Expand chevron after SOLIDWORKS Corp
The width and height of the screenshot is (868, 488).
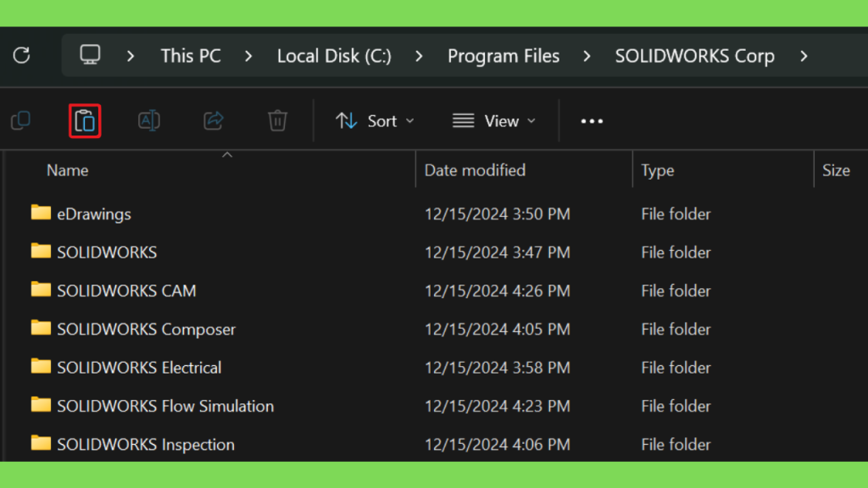[804, 56]
